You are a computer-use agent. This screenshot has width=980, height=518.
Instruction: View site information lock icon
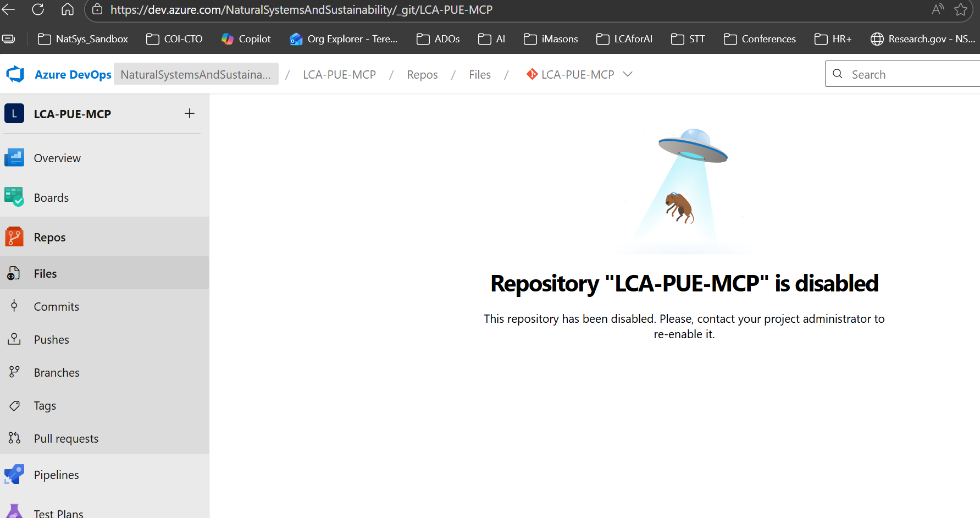(97, 9)
